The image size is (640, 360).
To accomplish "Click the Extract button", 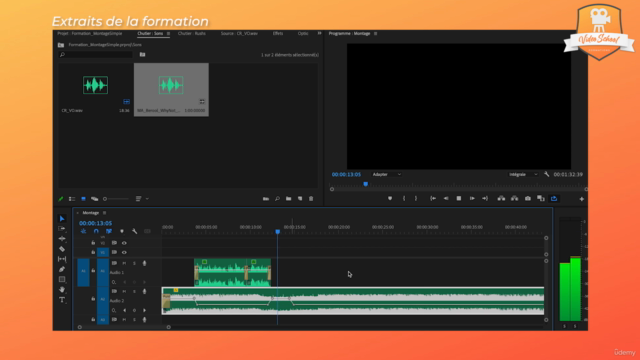I will (515, 198).
